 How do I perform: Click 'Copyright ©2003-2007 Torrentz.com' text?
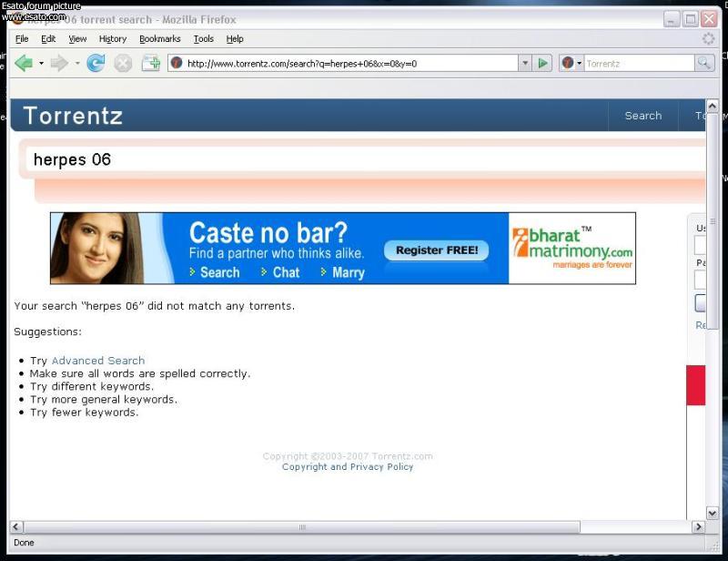(348, 456)
